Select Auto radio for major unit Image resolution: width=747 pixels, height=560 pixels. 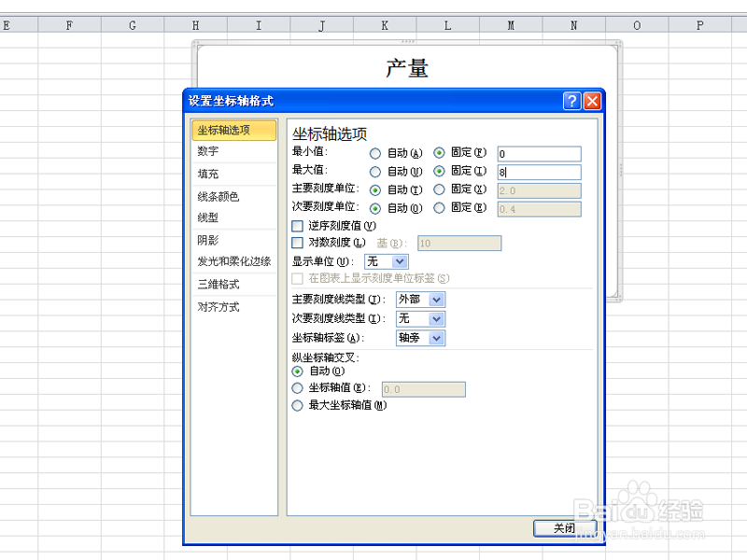375,190
